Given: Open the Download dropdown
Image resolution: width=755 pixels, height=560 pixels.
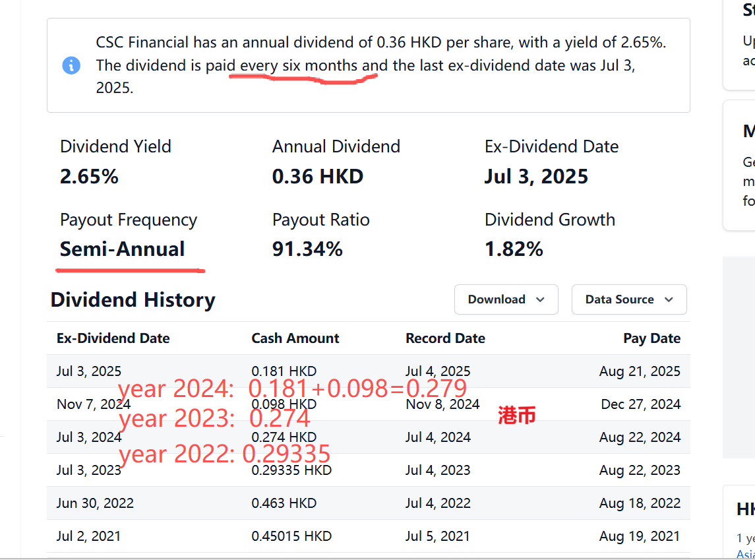Looking at the screenshot, I should tap(506, 299).
